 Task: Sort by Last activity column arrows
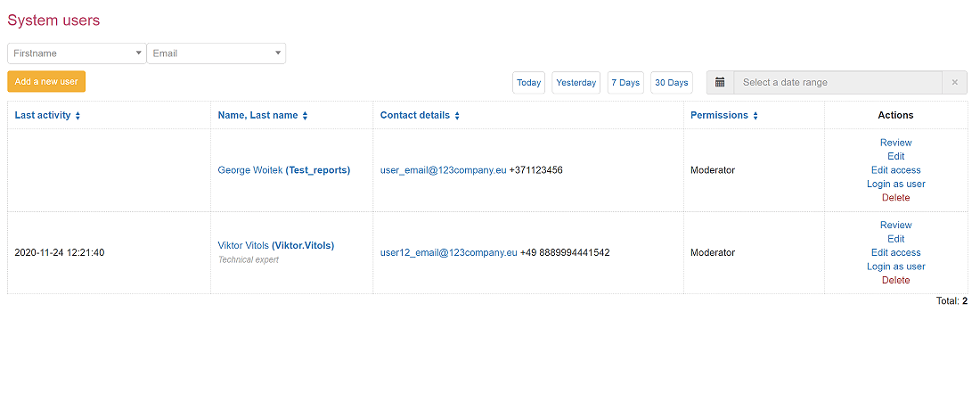(x=78, y=116)
